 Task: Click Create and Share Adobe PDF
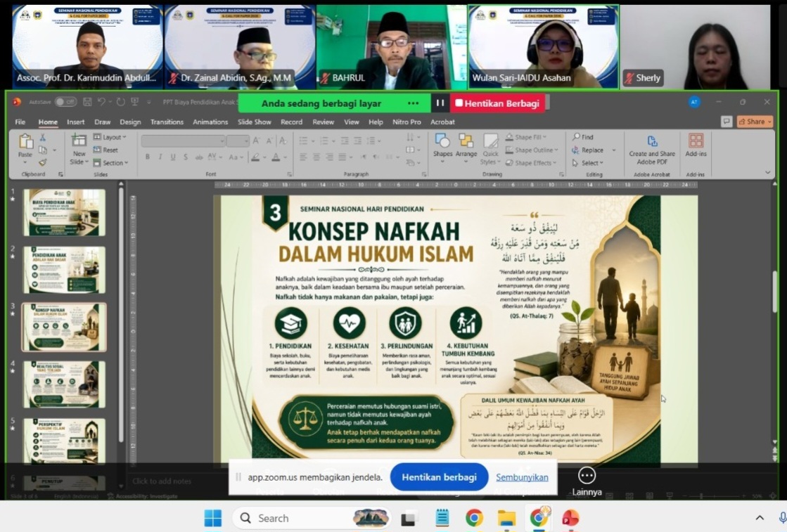[x=651, y=150]
